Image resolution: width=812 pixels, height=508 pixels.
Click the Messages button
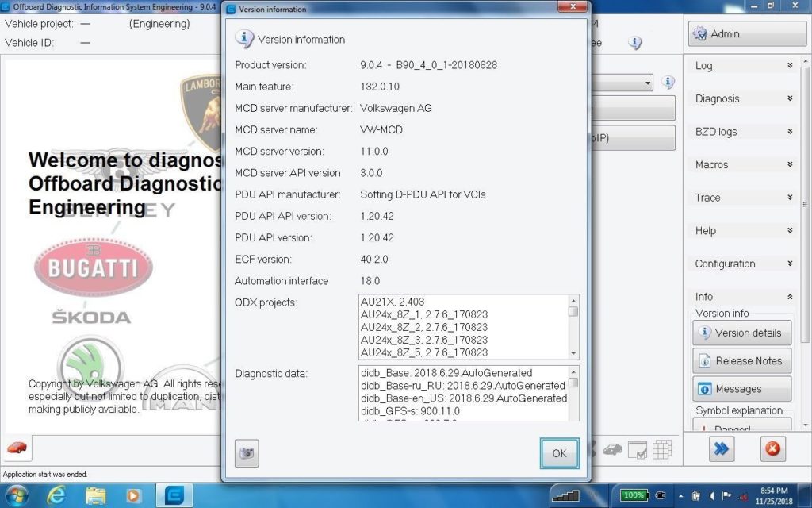[741, 389]
